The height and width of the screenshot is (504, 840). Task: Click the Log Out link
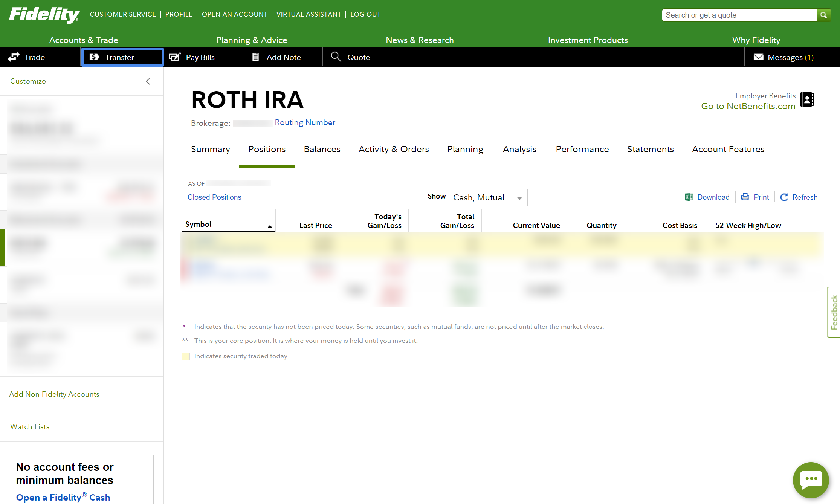point(365,14)
